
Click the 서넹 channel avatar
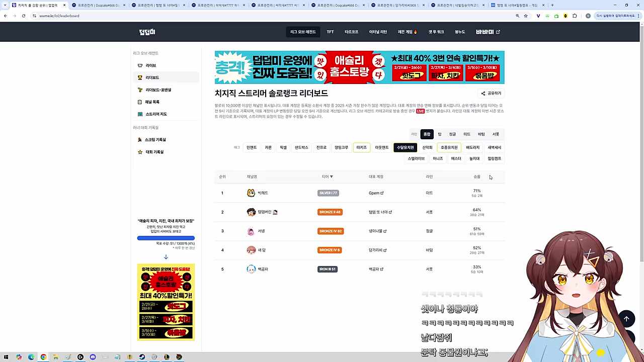click(x=251, y=231)
